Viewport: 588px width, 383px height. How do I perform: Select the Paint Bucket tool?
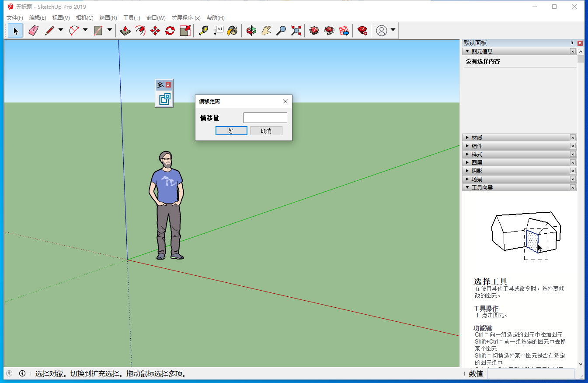tap(233, 31)
